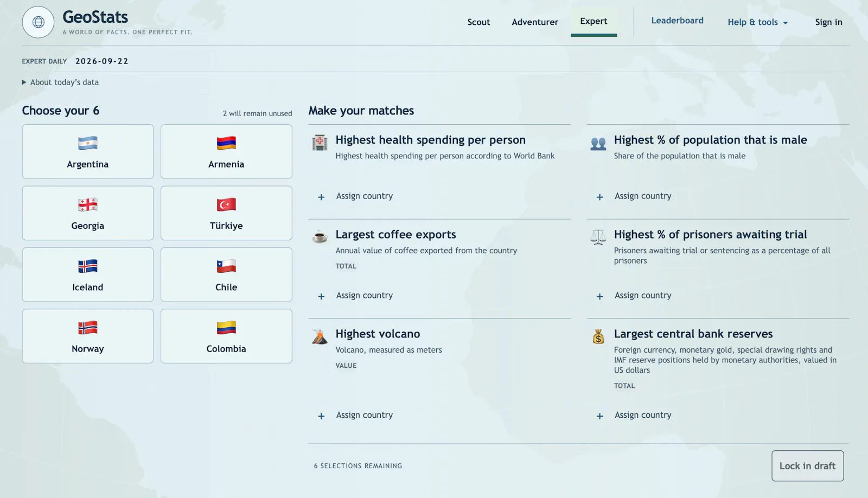Click the people icon for male population
Viewport: 868px width, 498px height.
[598, 143]
